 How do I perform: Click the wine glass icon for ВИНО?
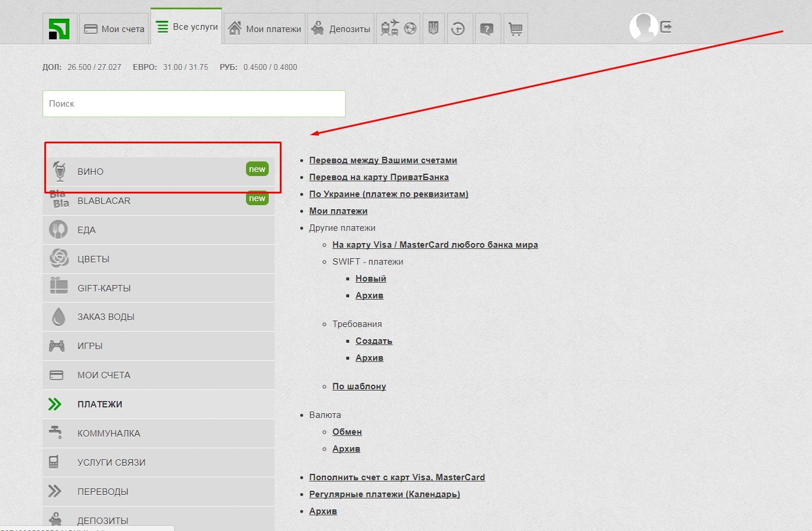point(59,171)
